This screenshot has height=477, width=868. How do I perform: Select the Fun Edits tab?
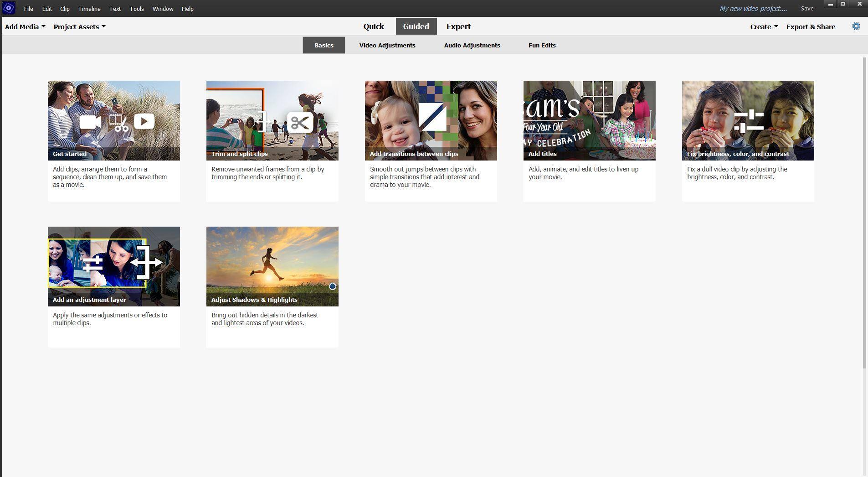[542, 45]
